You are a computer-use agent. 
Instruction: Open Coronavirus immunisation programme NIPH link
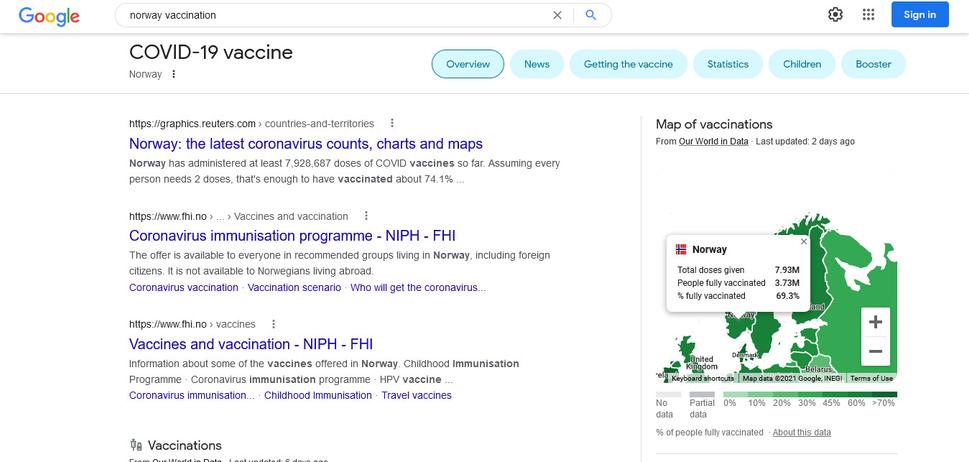coord(292,236)
